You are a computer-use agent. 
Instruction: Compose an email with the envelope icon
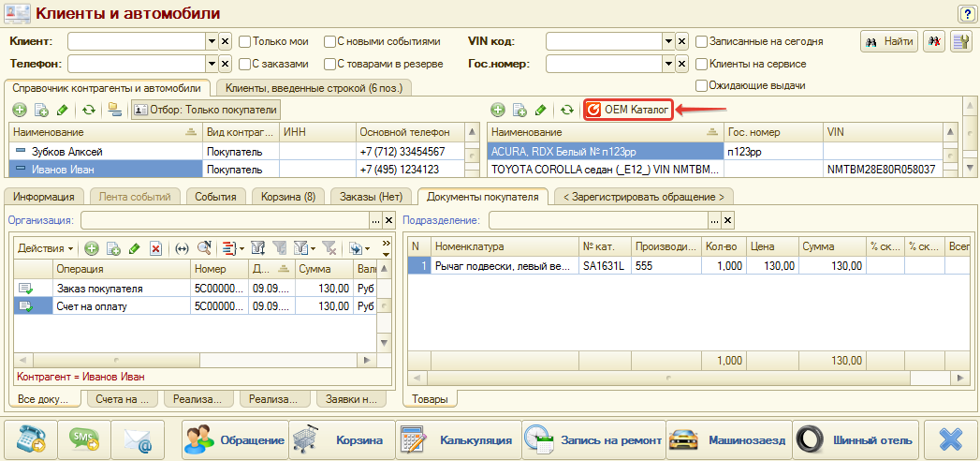tap(139, 439)
